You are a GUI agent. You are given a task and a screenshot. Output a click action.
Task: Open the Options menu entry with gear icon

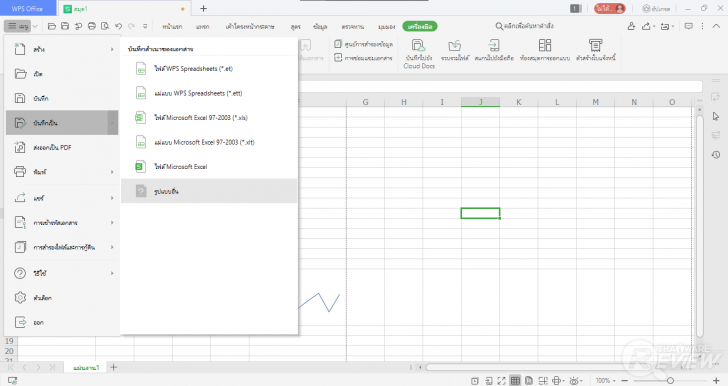pyautogui.click(x=62, y=298)
